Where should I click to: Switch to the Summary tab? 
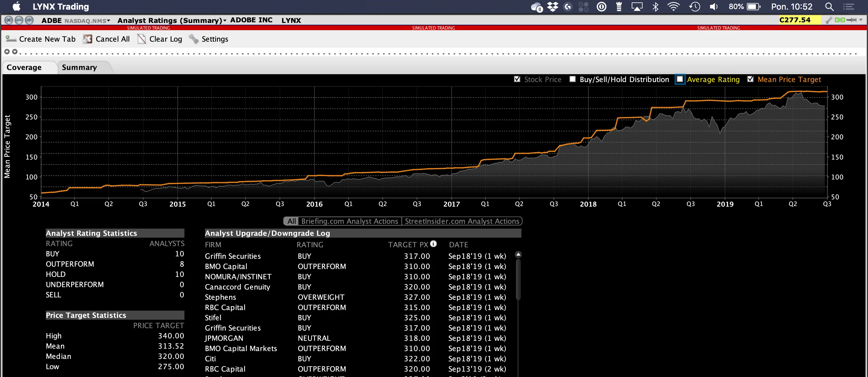point(80,68)
